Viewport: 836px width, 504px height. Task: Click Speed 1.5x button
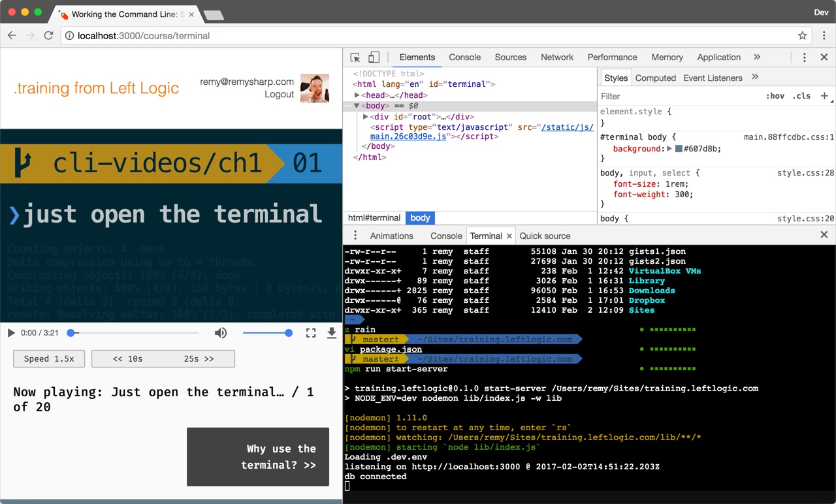[x=49, y=358]
